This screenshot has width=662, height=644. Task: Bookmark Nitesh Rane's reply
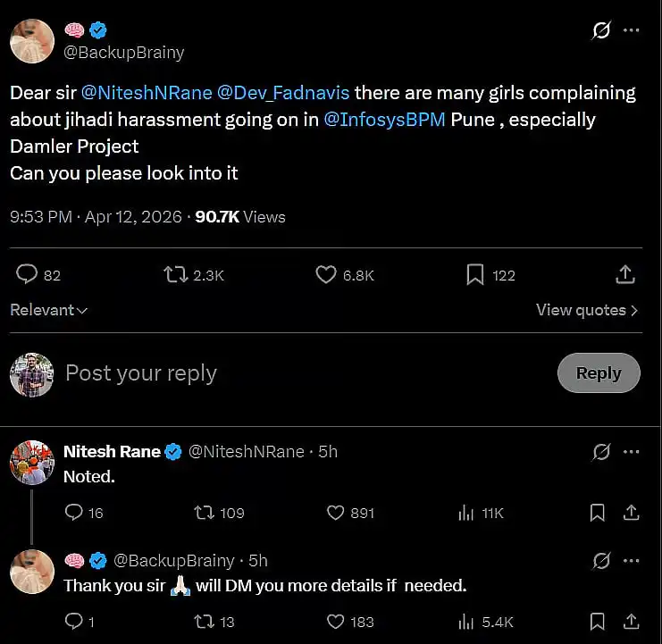[598, 513]
